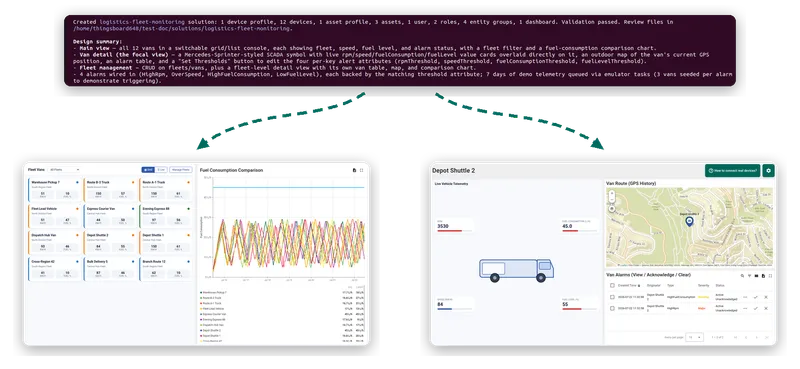Open search in the Van Alarms table
Screen dimensions: 800x369
click(742, 276)
